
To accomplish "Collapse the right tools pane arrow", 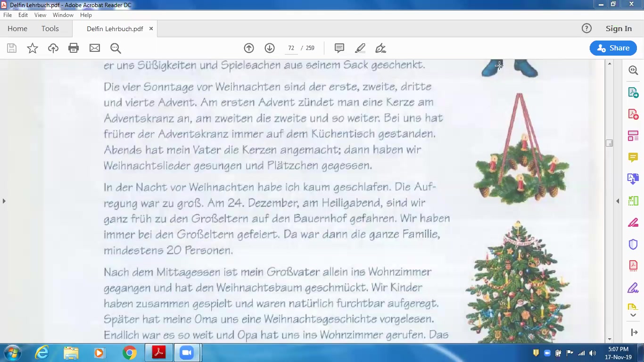I will (x=618, y=201).
